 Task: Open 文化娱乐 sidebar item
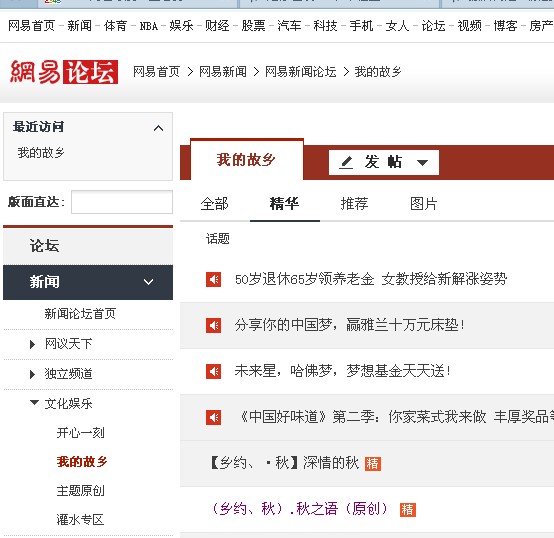tap(69, 403)
